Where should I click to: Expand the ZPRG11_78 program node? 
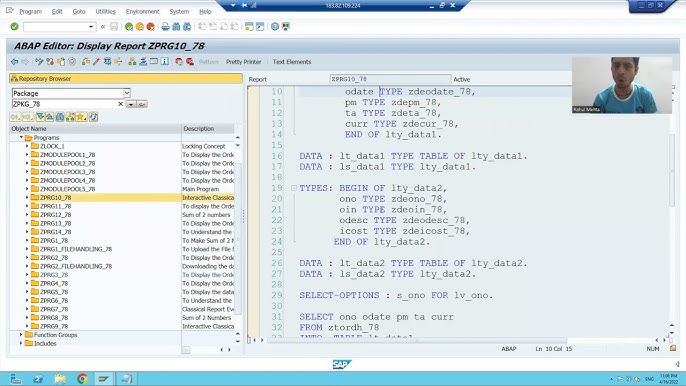(27, 206)
